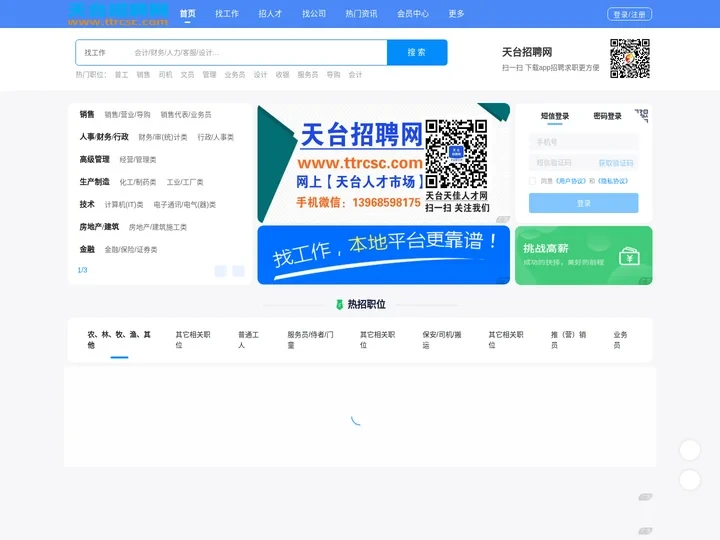Tick the agreement checkbox
The image size is (720, 540).
click(533, 181)
